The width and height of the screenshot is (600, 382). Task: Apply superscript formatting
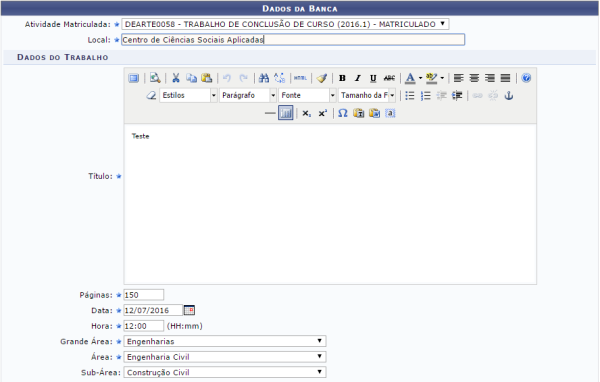(x=323, y=113)
